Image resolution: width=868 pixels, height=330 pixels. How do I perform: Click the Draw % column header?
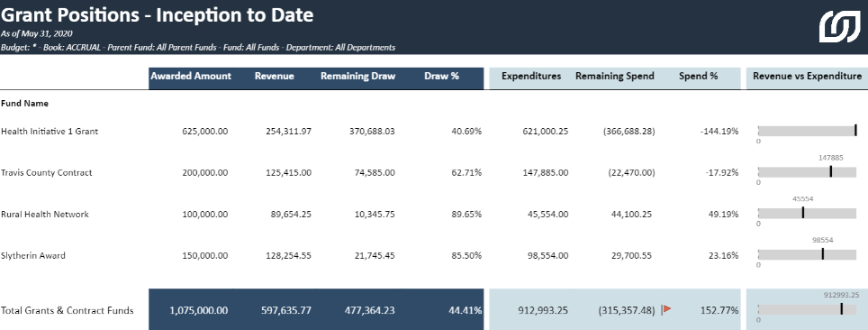[442, 77]
